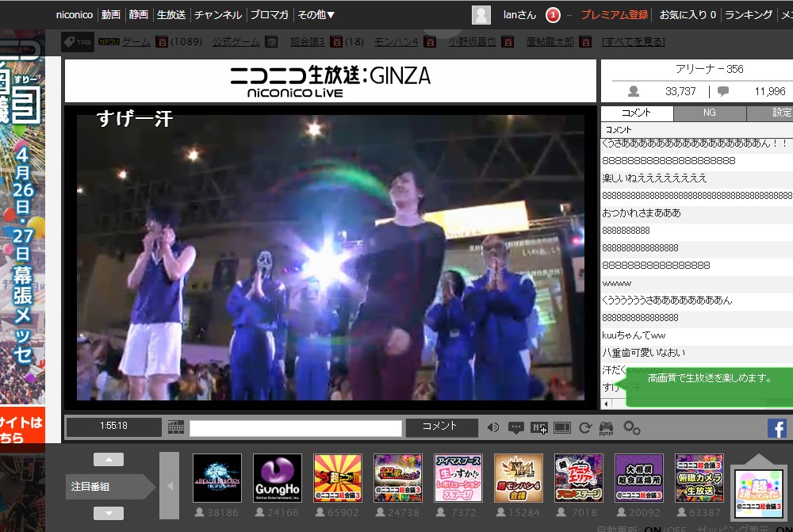
Task: Click dictionary icon next to 置鮎龍太郎 tag
Action: click(x=585, y=41)
